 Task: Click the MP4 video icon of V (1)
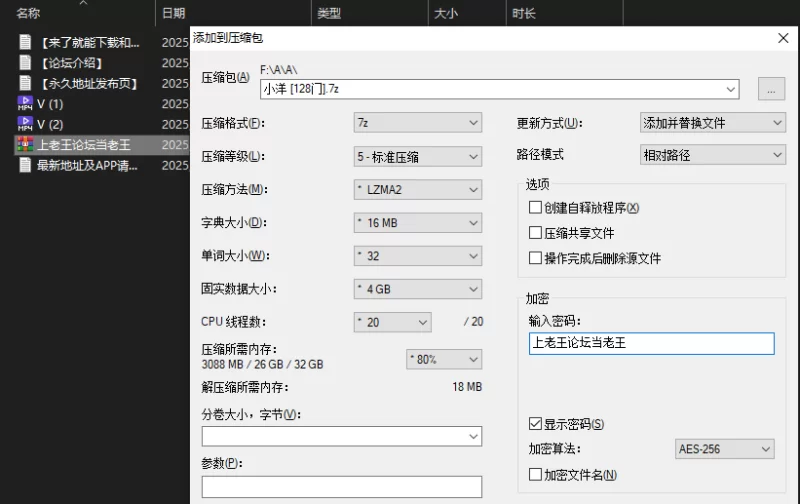tap(25, 104)
